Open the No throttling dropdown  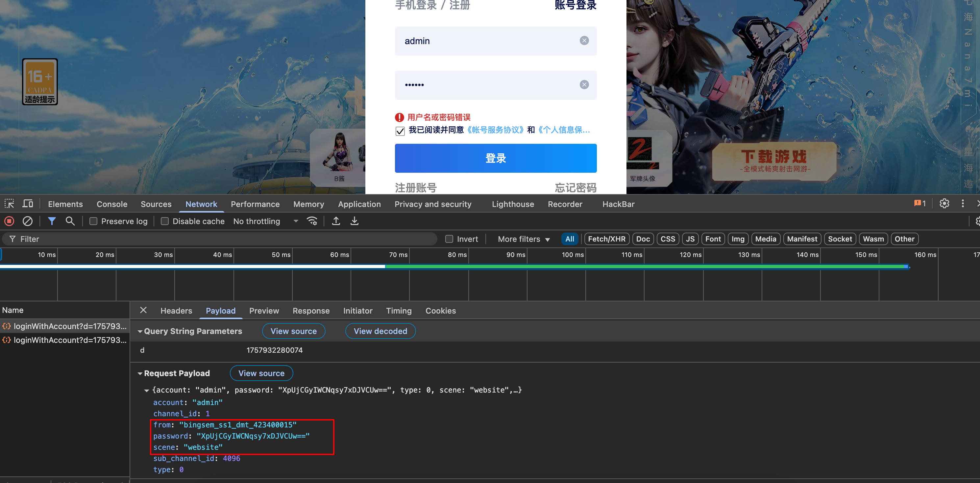265,221
